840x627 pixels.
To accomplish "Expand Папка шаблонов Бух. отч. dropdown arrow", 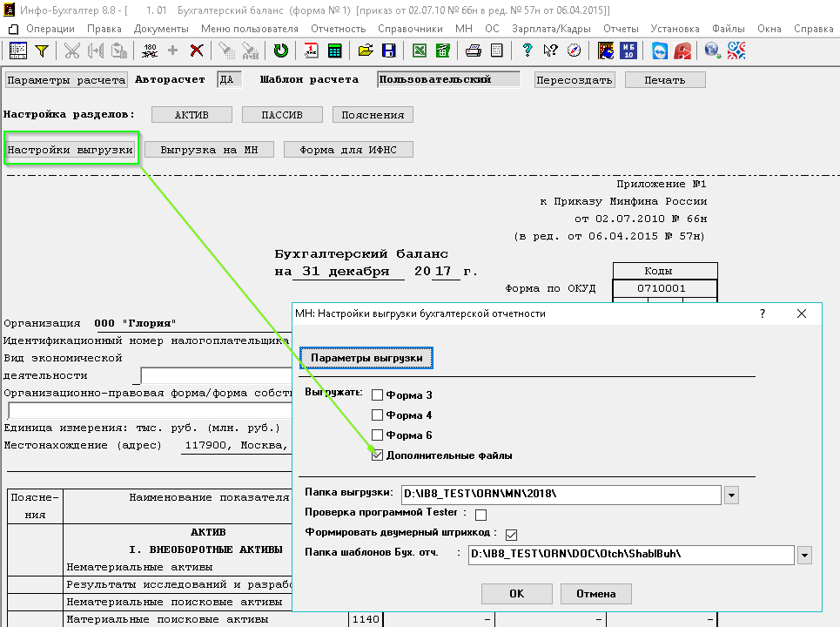I will [x=804, y=556].
